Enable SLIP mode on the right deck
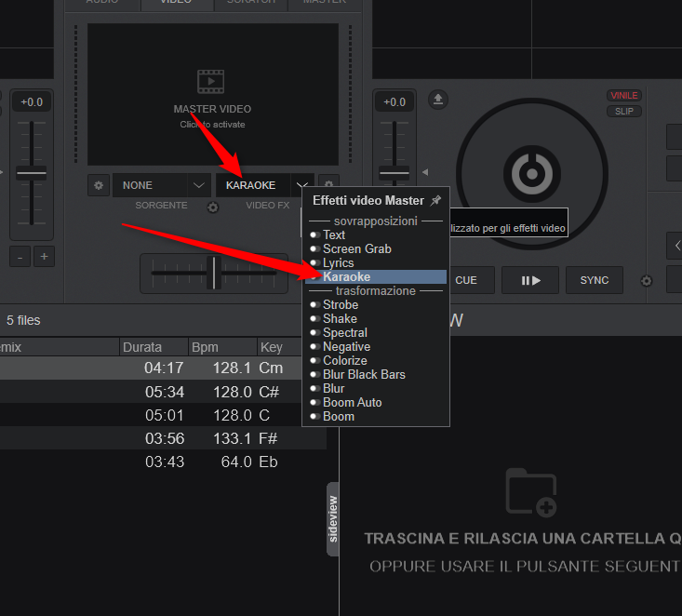This screenshot has height=616, width=682. tap(623, 112)
